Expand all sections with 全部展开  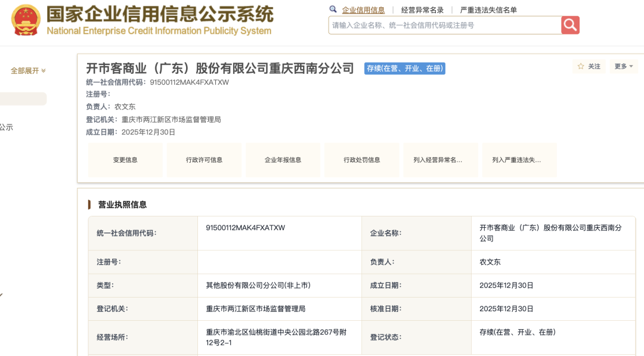[28, 71]
